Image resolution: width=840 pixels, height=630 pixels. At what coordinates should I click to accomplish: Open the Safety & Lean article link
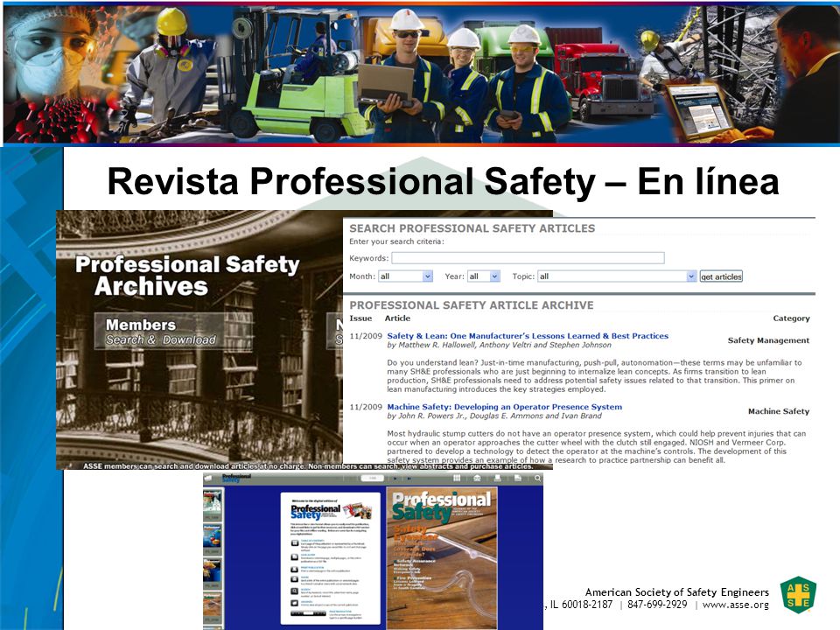coord(528,336)
